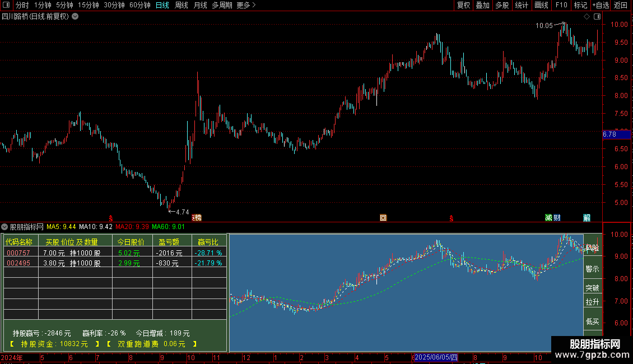Activate the 画线 drawing tool
Image resolution: width=633 pixels, height=364 pixels.
point(541,5)
